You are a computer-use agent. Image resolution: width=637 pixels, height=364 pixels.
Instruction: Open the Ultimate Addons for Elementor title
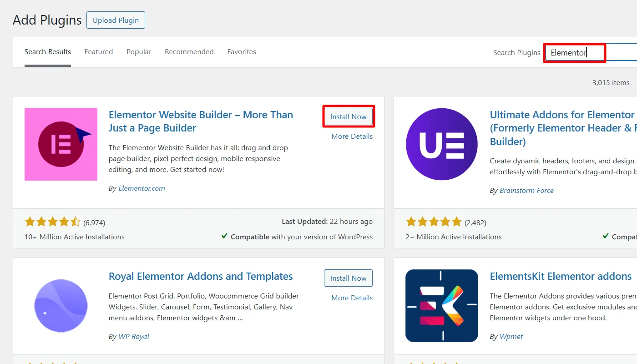click(563, 128)
